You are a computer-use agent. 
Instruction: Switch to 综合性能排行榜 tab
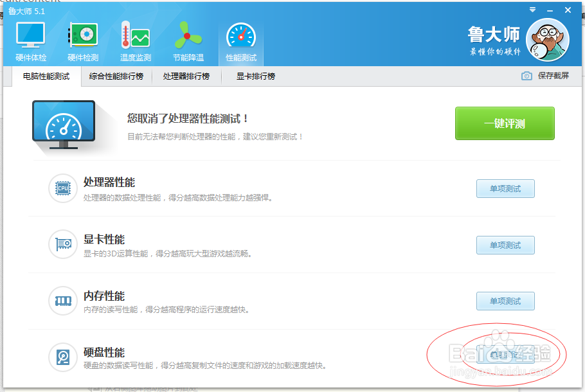[116, 76]
